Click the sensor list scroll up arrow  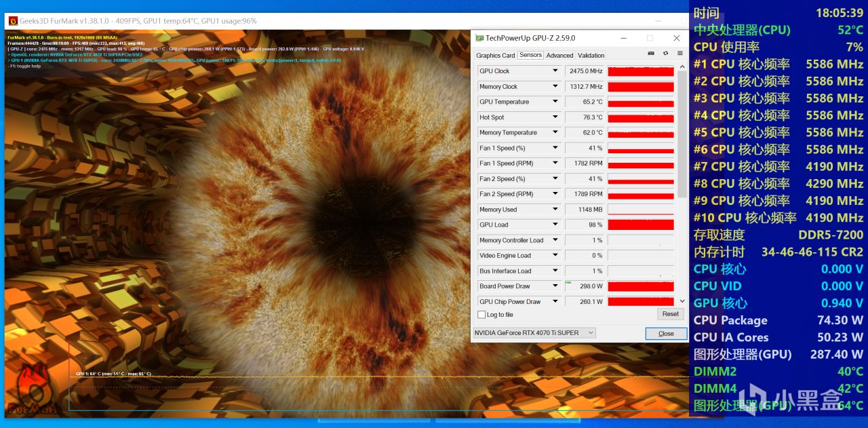(x=682, y=67)
